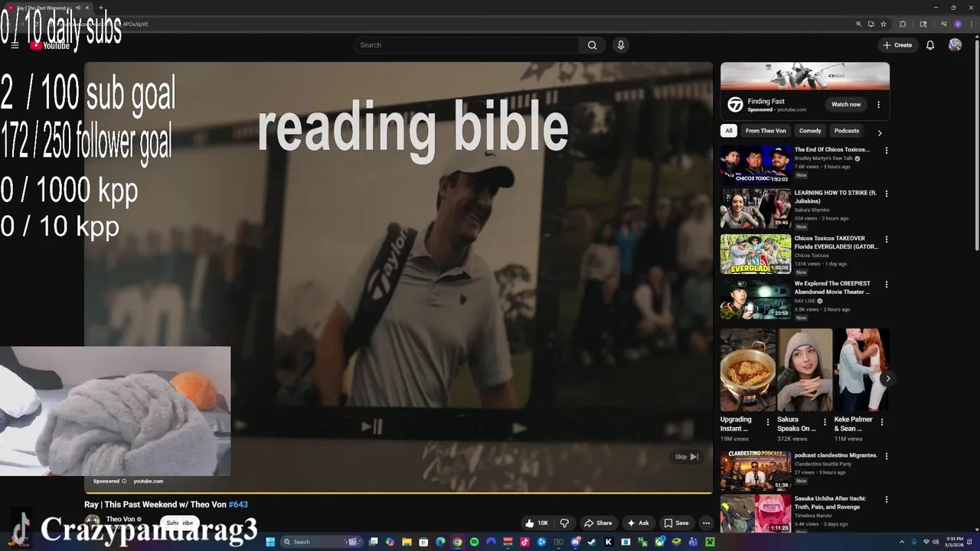
Task: Dislike the video
Action: click(x=564, y=523)
